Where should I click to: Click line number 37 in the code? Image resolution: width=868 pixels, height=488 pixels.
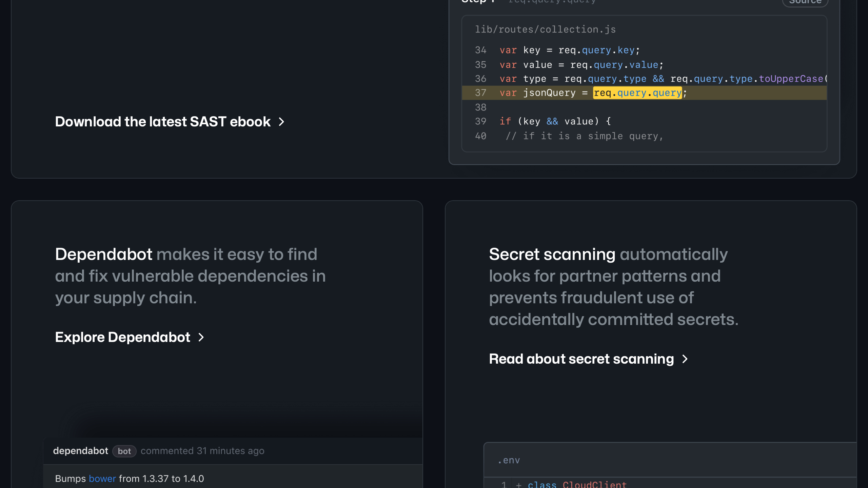click(481, 93)
